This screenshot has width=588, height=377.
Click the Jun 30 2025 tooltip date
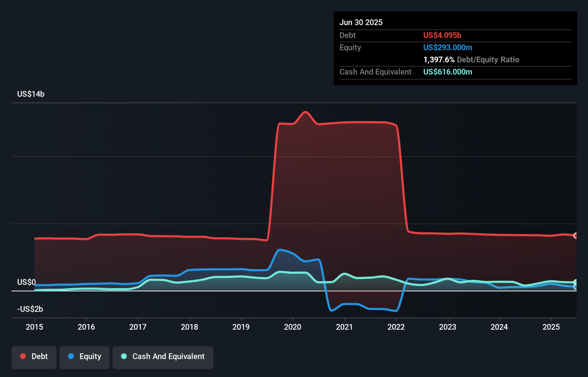click(x=361, y=22)
